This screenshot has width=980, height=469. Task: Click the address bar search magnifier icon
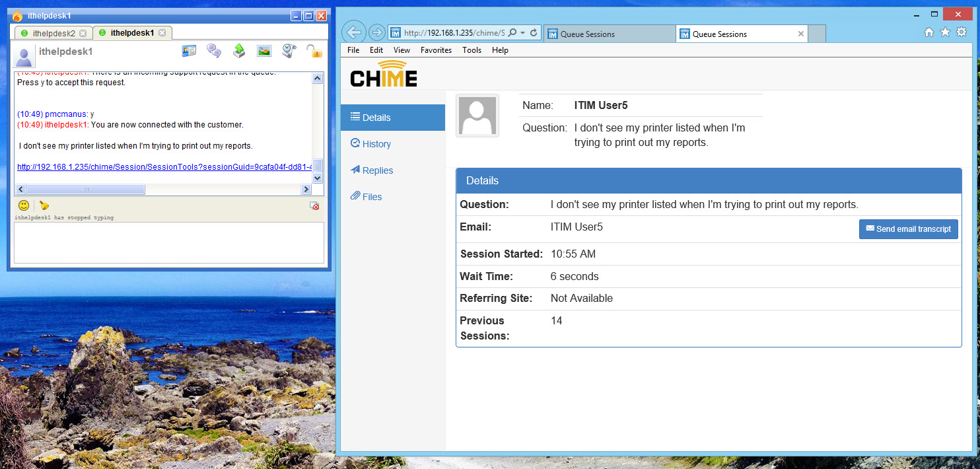512,33
